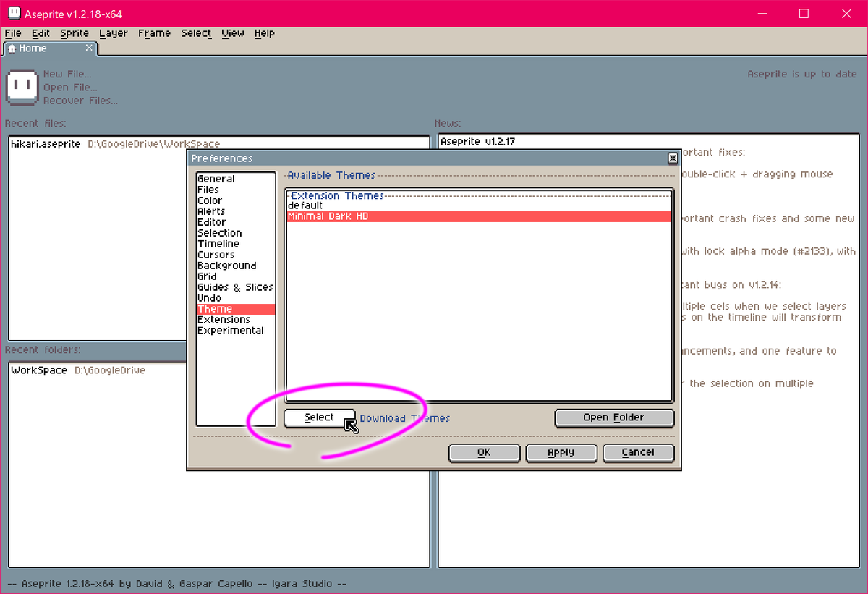Select the Theme category in Preferences
The image size is (868, 594).
(x=214, y=308)
